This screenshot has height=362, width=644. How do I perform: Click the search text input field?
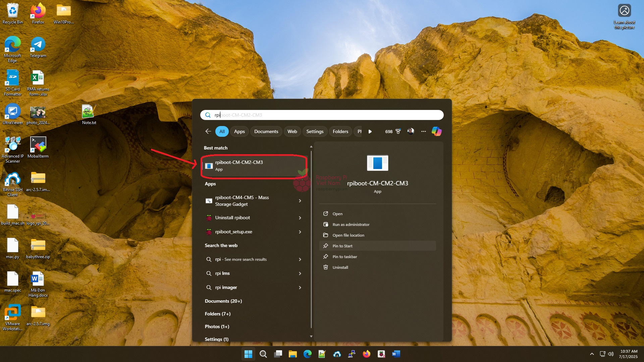[322, 115]
